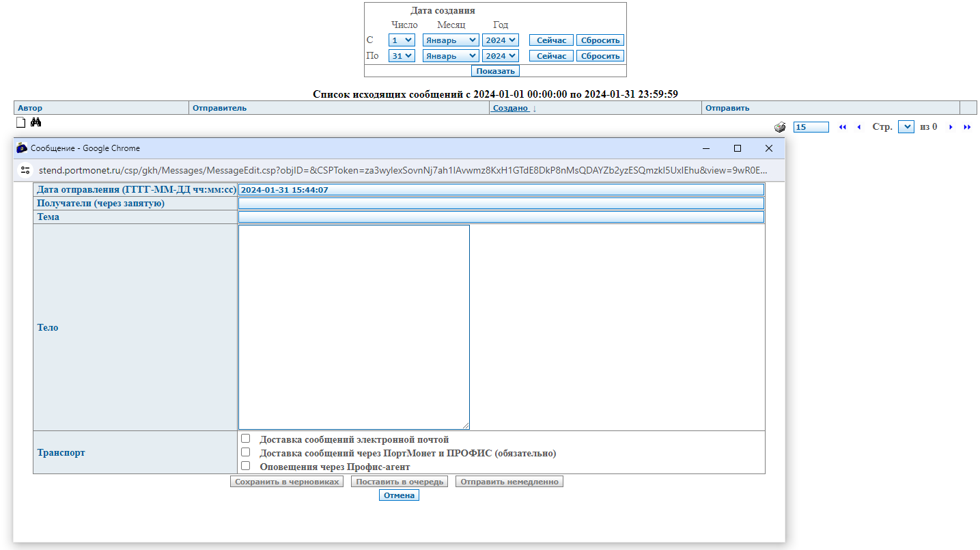
Task: Click the Тема input field
Action: 501,217
